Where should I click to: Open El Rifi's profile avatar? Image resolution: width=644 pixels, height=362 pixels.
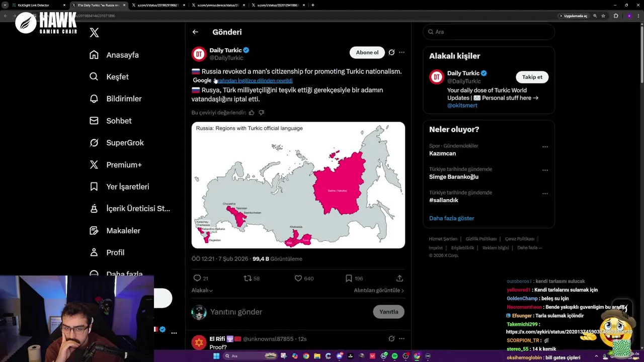199,343
